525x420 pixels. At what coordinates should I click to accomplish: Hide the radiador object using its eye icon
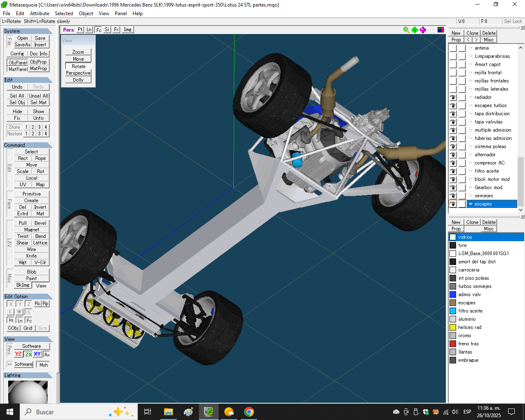[453, 98]
